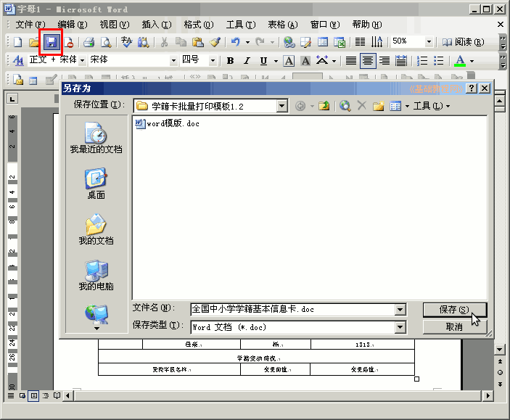Click the Columns icon
This screenshot has height=420, width=510.
(x=360, y=42)
